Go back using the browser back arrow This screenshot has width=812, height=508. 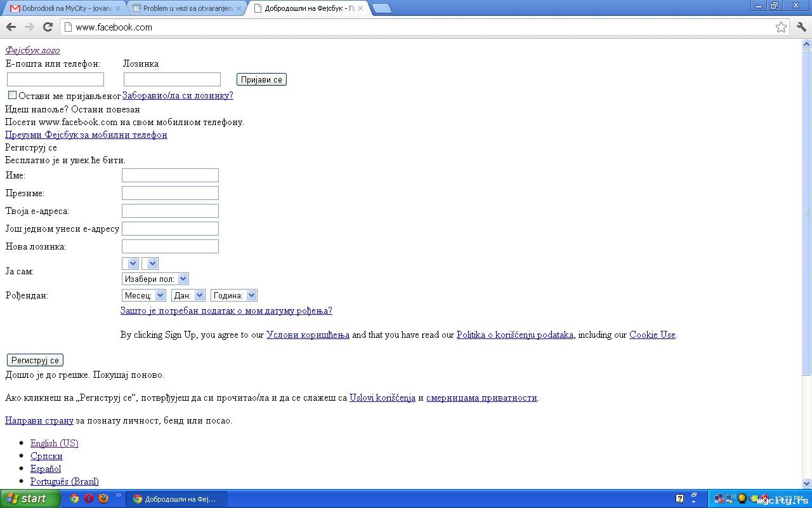(x=11, y=27)
